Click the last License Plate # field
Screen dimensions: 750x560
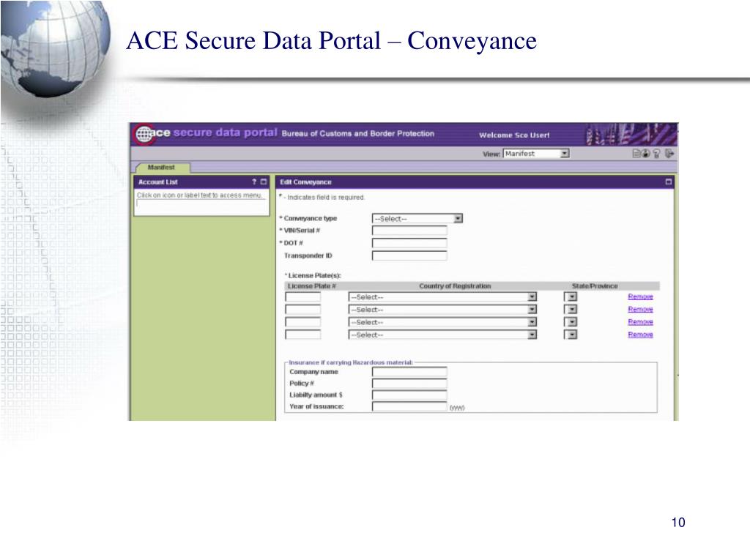(x=302, y=335)
